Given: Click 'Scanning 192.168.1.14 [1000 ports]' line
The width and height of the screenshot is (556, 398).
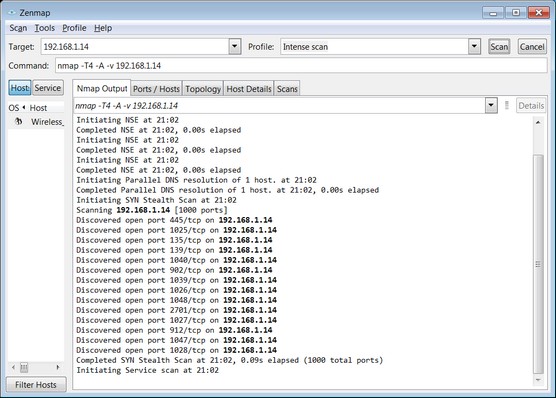Looking at the screenshot, I should (x=152, y=210).
